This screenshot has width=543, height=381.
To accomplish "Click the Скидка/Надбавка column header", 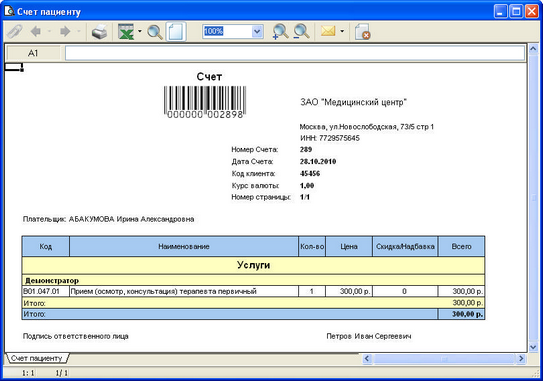I will [405, 247].
